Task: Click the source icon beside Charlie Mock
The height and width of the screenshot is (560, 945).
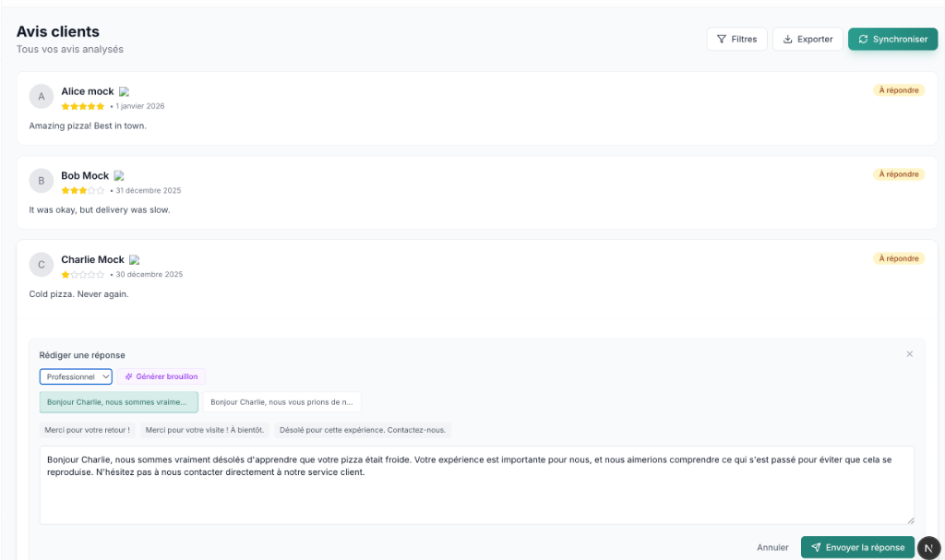Action: (x=135, y=260)
